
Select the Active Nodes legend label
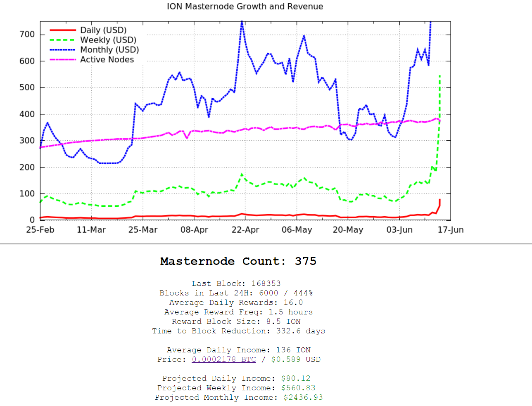[107, 60]
